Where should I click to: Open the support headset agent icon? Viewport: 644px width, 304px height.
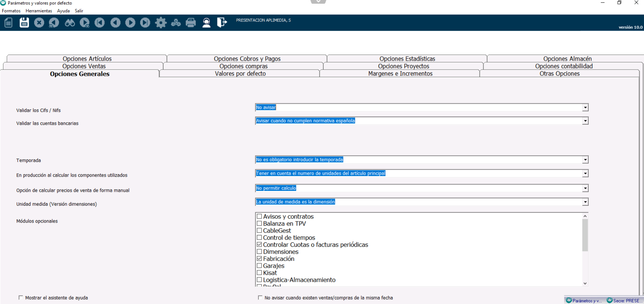tap(206, 23)
